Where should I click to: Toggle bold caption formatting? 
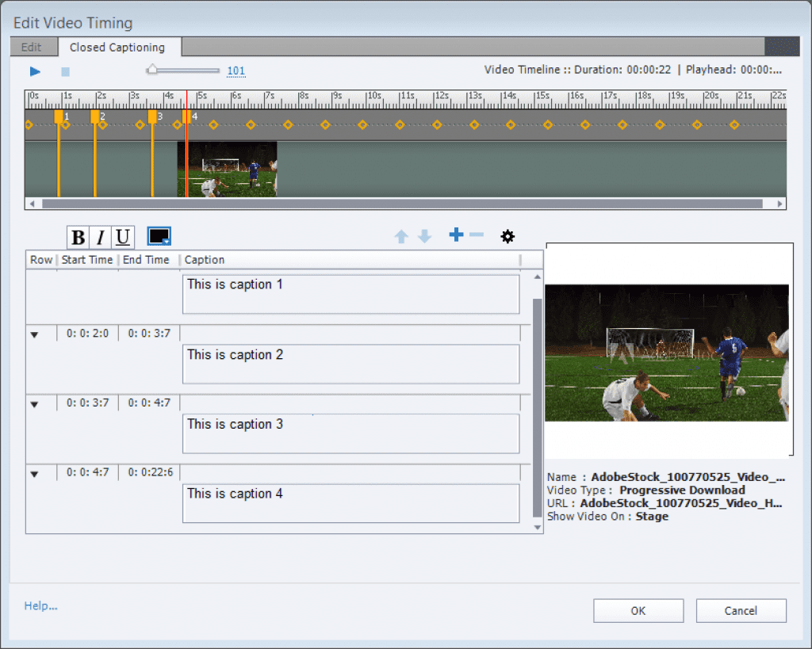pos(79,238)
